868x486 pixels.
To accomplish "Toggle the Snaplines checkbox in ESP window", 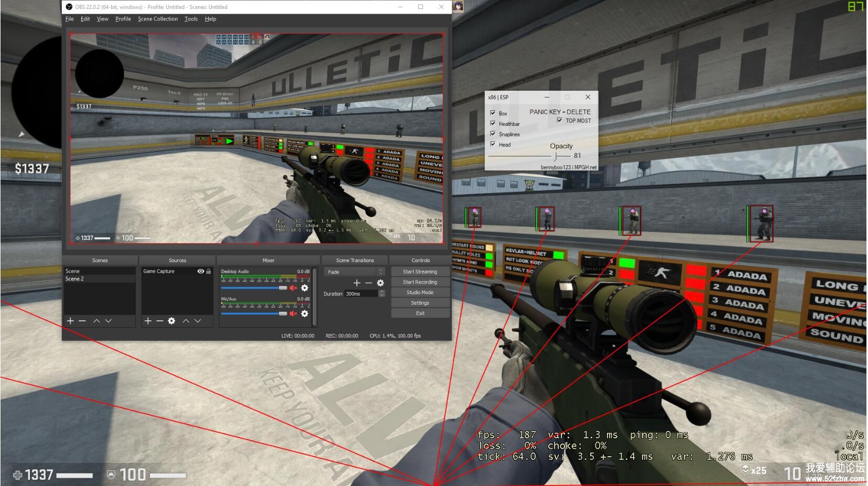I will (x=493, y=134).
